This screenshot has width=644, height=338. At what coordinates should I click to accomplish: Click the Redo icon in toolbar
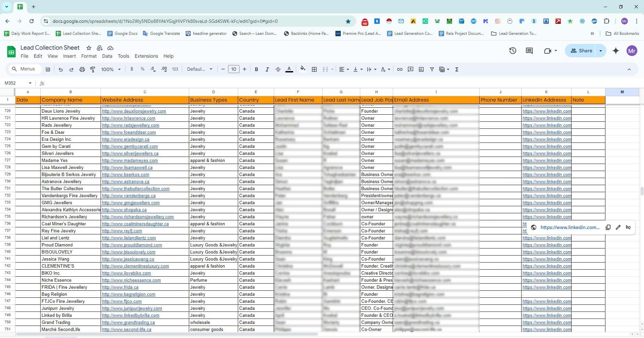(71, 69)
